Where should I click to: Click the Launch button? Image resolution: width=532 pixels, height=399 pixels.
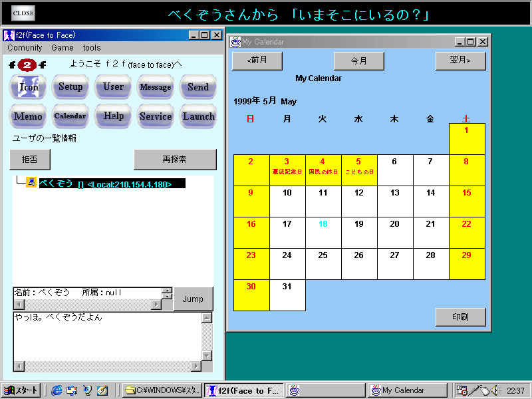point(198,116)
